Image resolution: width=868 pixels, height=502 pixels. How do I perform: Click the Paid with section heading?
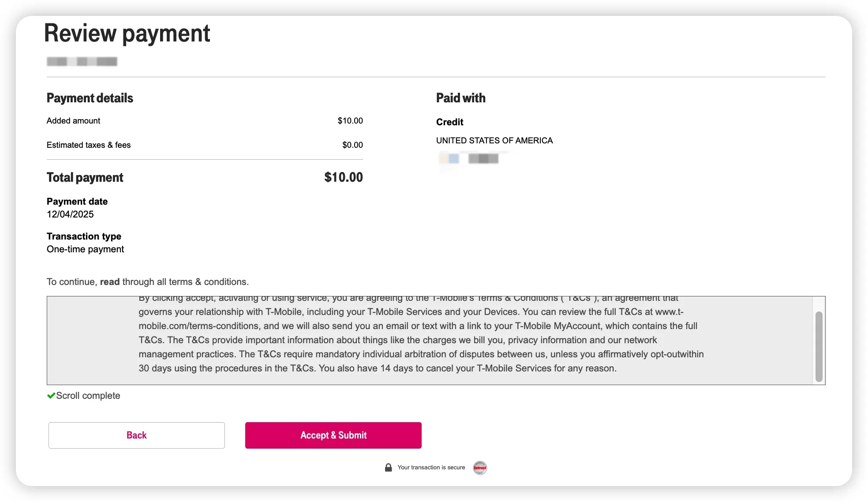click(460, 98)
